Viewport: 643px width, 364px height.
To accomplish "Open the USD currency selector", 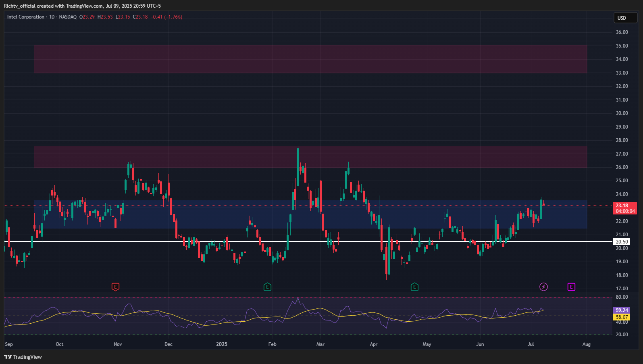I will point(625,18).
